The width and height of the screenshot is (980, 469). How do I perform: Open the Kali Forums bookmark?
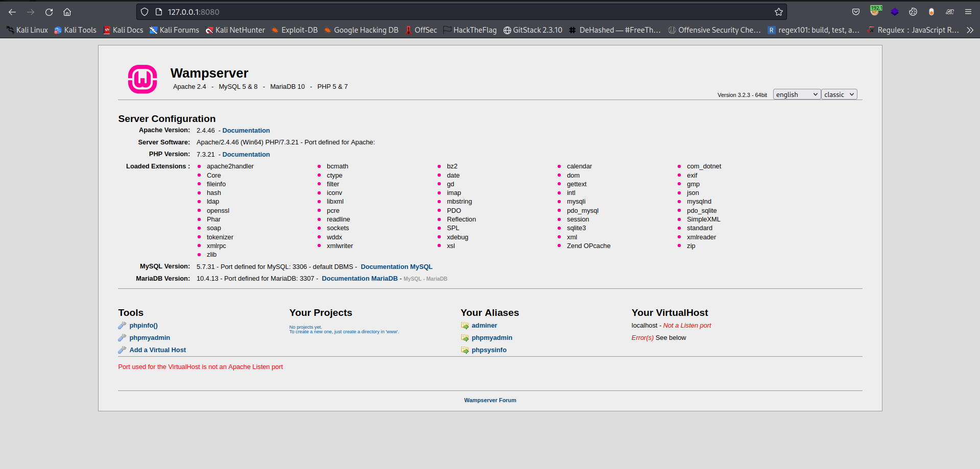pyautogui.click(x=174, y=30)
